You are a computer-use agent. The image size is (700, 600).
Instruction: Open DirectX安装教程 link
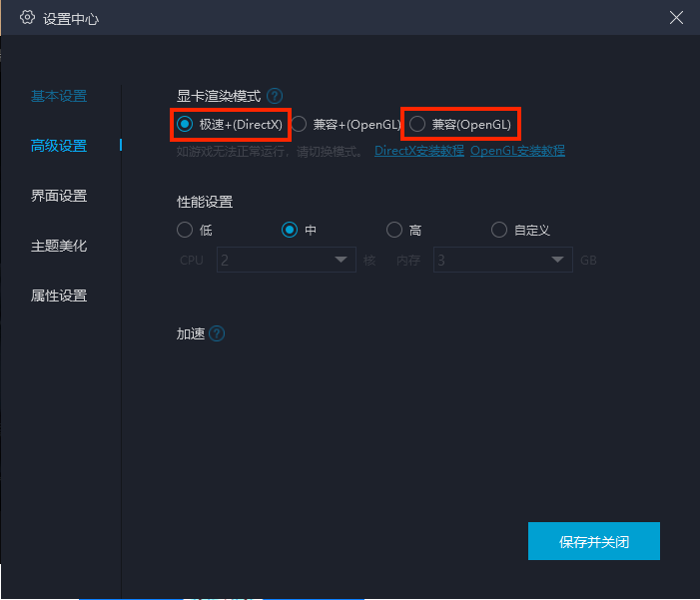coord(419,151)
